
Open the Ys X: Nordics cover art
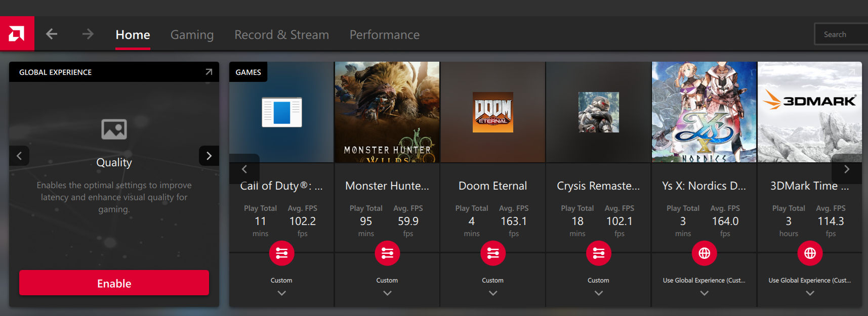(x=704, y=112)
